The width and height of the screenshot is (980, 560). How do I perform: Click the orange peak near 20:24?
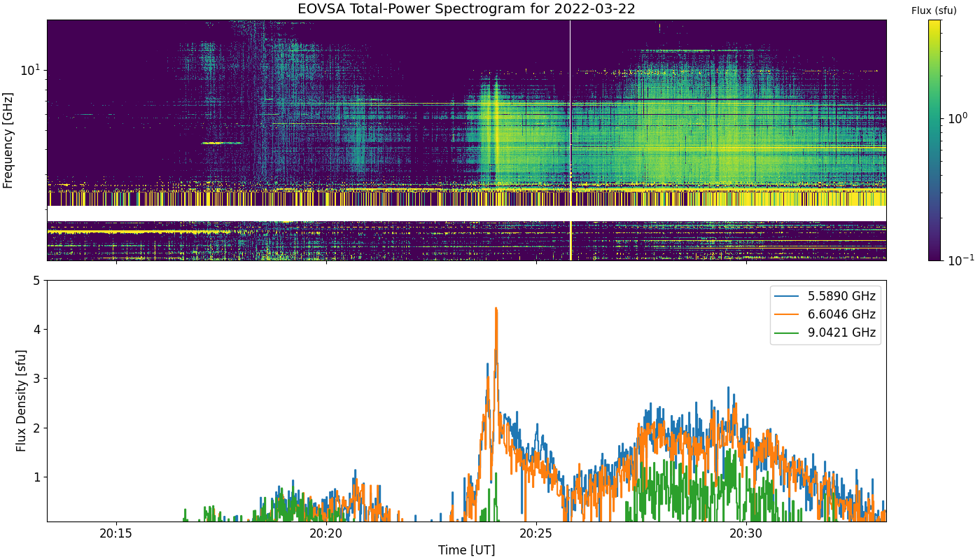pos(496,309)
